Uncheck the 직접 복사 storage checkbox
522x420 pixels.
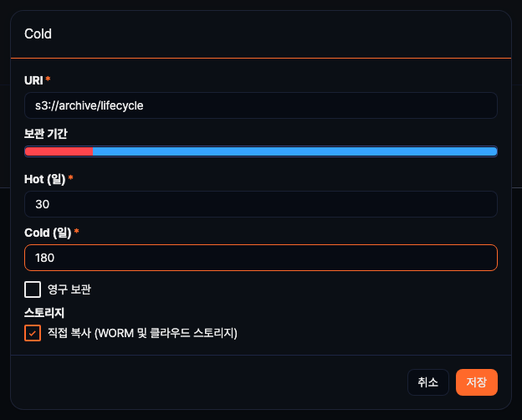point(33,333)
